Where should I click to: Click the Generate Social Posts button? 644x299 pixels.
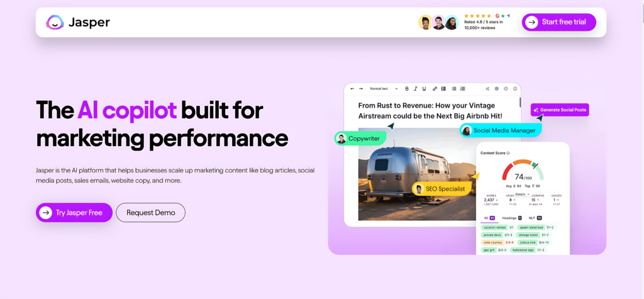pyautogui.click(x=560, y=110)
